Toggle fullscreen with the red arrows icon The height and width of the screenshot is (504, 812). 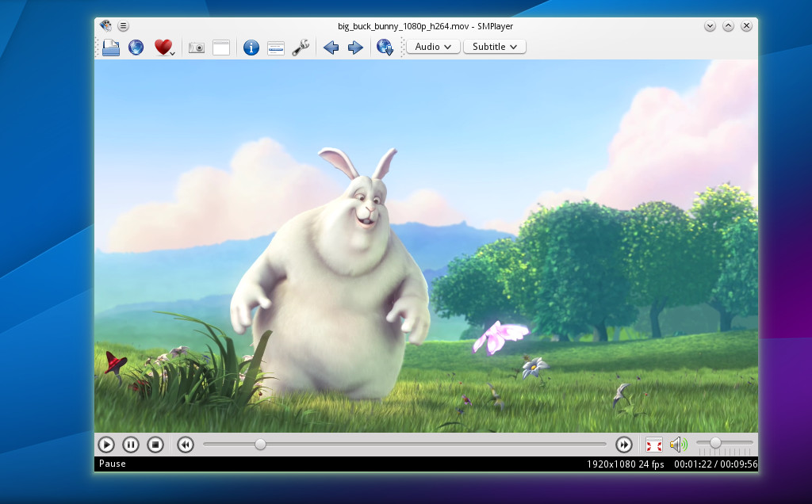[x=654, y=445]
